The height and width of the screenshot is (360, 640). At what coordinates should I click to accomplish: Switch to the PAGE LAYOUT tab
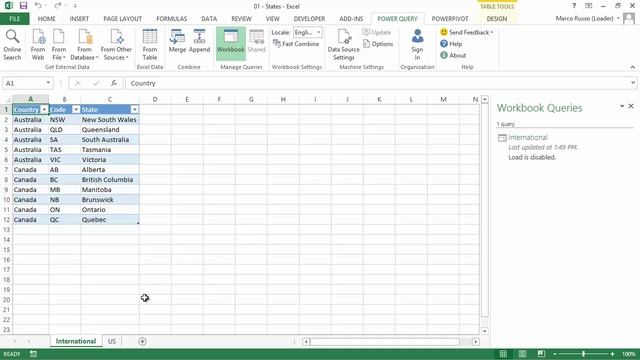[x=122, y=19]
